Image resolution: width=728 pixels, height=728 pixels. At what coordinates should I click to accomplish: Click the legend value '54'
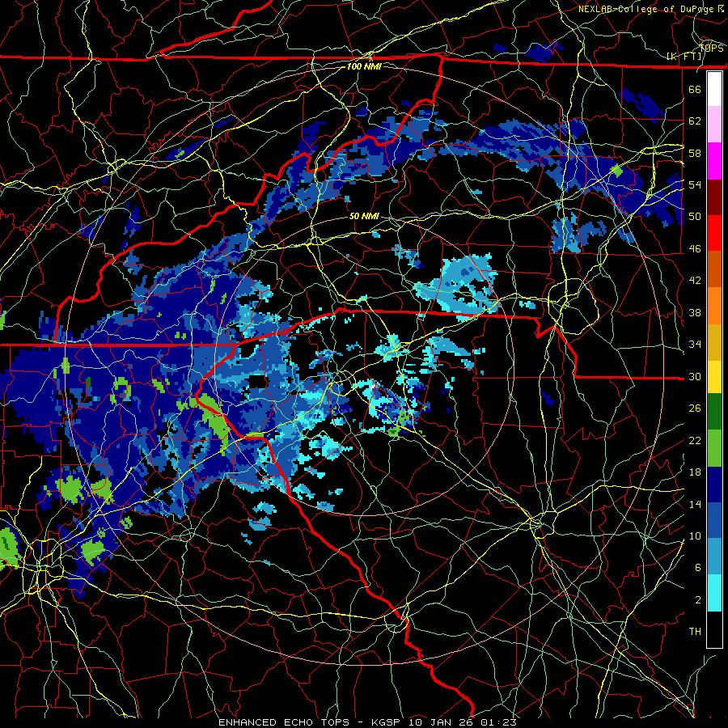click(x=695, y=184)
